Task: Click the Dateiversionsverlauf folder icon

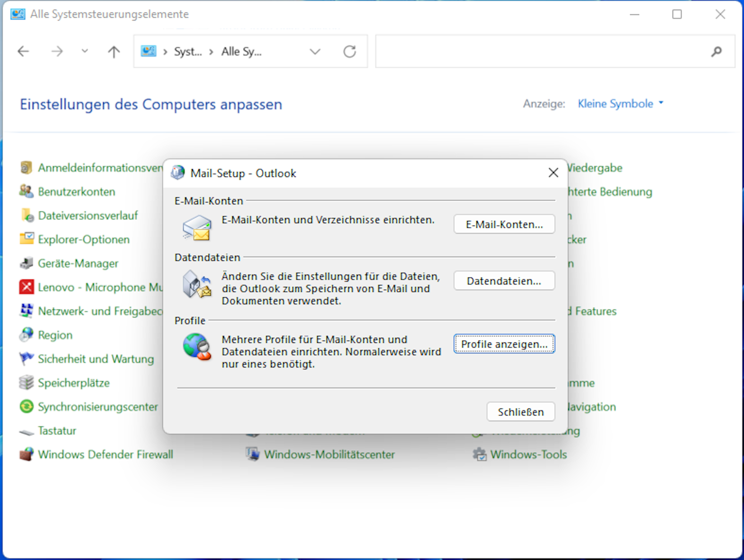Action: point(27,215)
